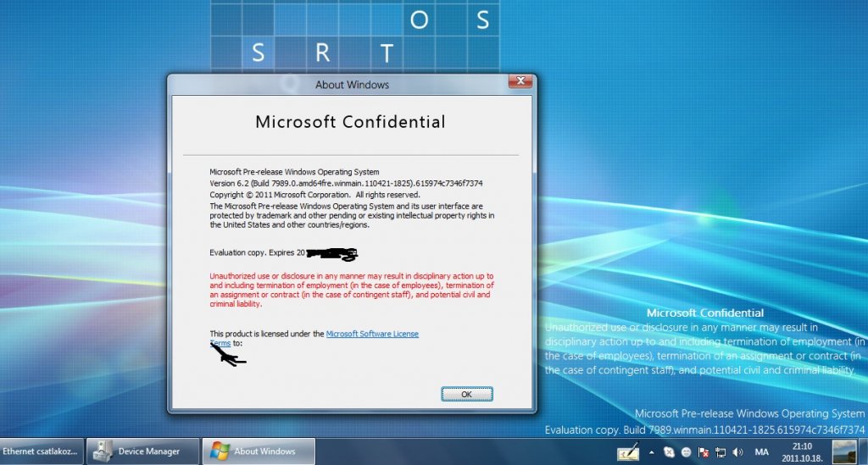Switch to Device Manager on the taskbar

tap(142, 451)
